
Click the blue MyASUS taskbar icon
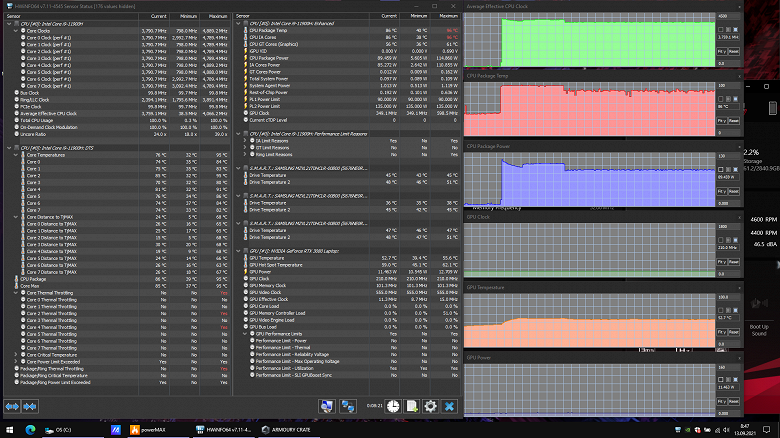[x=115, y=430]
